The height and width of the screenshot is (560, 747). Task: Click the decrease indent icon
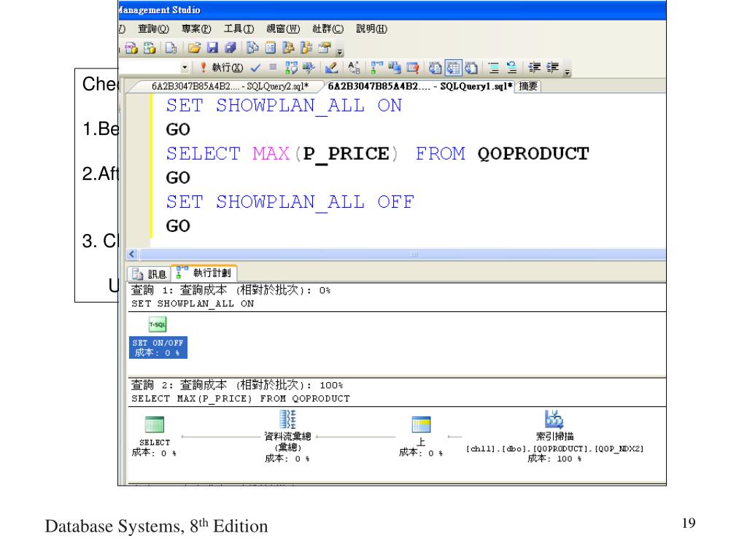click(535, 68)
